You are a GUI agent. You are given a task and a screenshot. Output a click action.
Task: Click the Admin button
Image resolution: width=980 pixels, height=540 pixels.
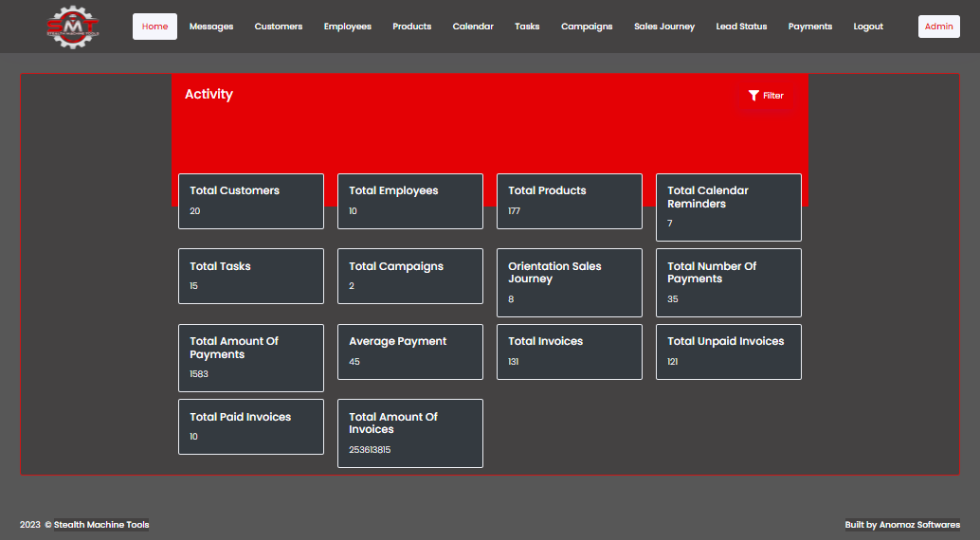click(x=938, y=27)
